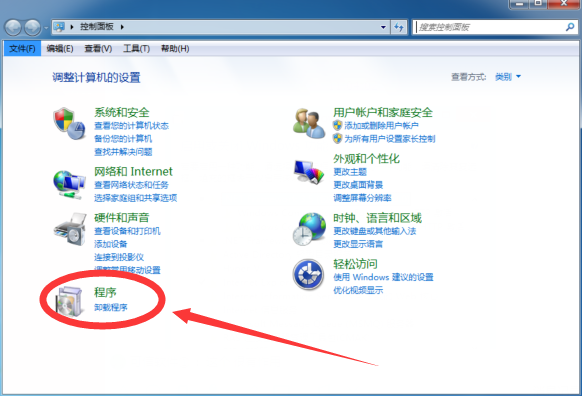Open 更改显示语言 link
582x396 pixels.
[x=358, y=244]
